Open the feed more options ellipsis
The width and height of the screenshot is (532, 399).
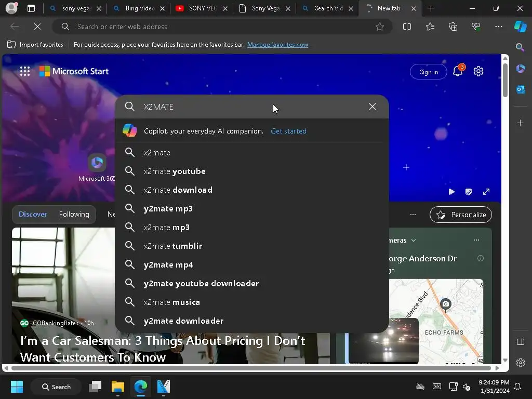pos(413,215)
